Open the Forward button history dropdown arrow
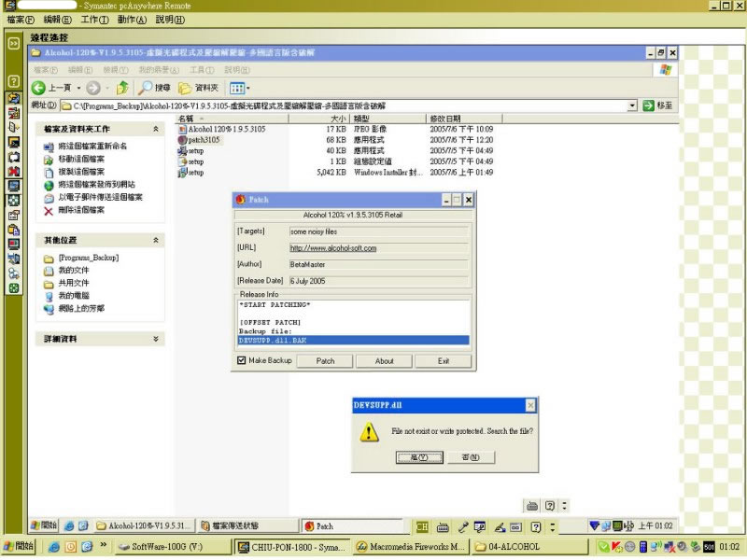Image resolution: width=747 pixels, height=560 pixels. point(107,88)
